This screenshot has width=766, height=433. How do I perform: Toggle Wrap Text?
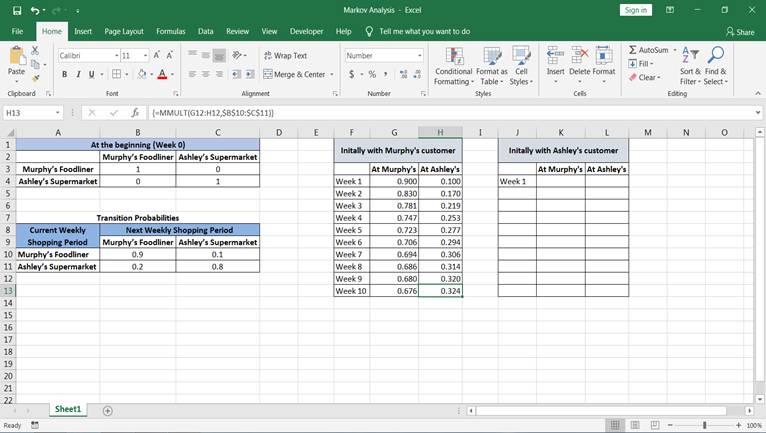click(x=285, y=56)
